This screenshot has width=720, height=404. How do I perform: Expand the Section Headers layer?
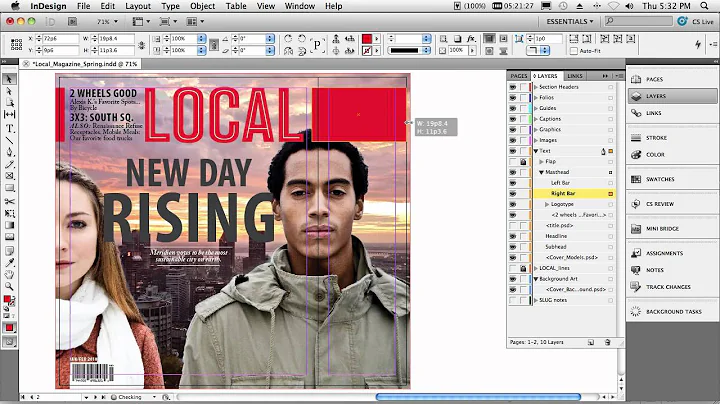[x=535, y=87]
